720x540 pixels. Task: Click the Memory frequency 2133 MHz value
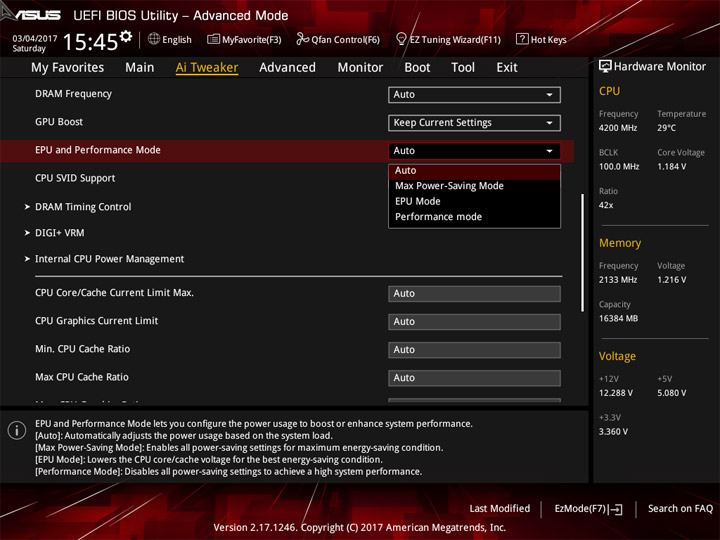point(618,280)
